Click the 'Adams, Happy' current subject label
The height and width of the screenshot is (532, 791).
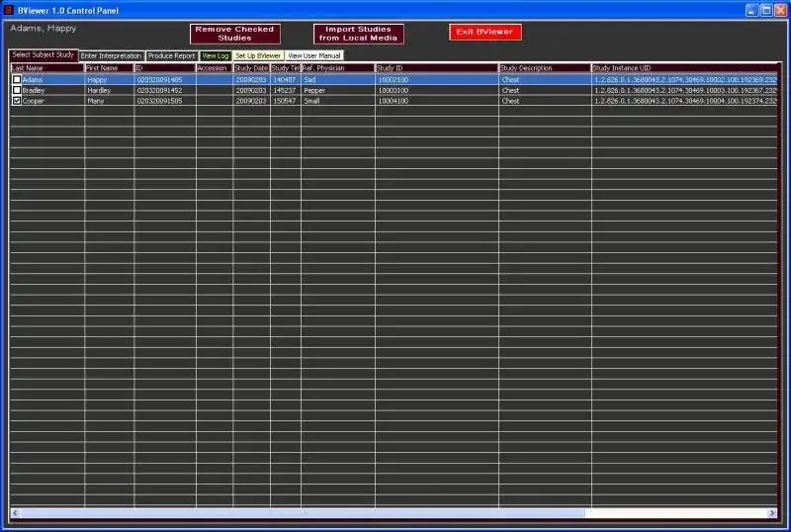click(x=43, y=29)
